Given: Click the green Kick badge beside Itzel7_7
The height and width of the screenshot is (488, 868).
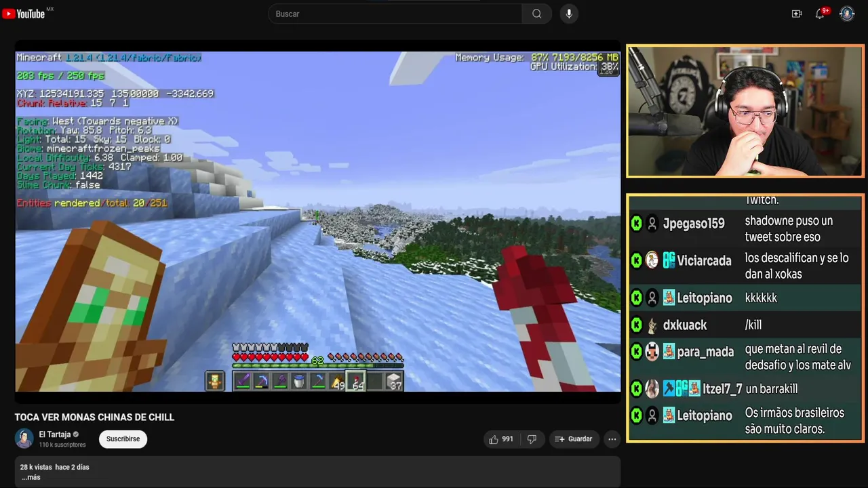Looking at the screenshot, I should click(636, 389).
